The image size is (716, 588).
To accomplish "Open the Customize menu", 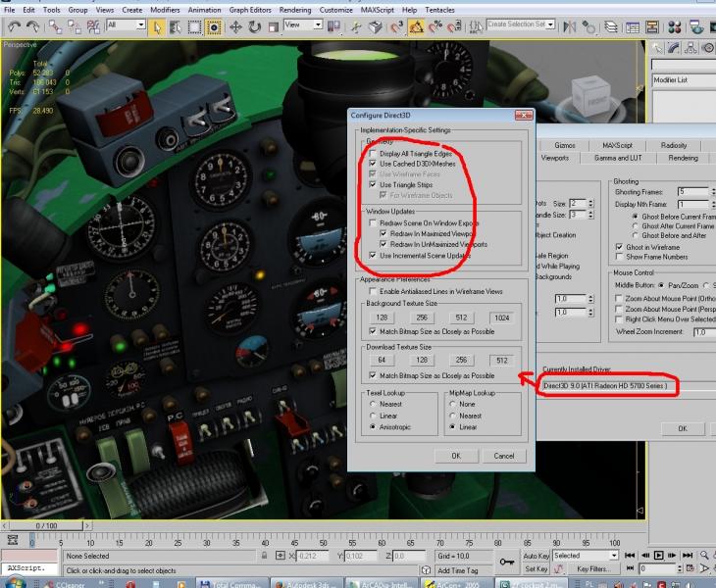I will coord(336,10).
